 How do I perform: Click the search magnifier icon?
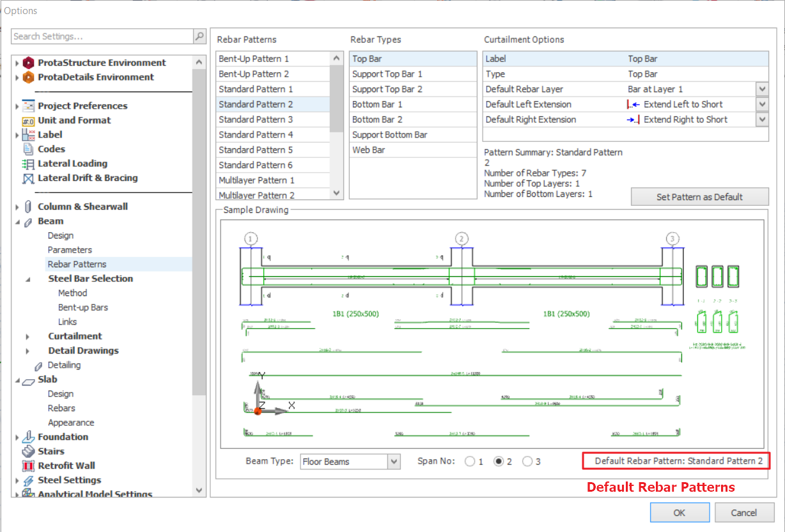[x=199, y=36]
